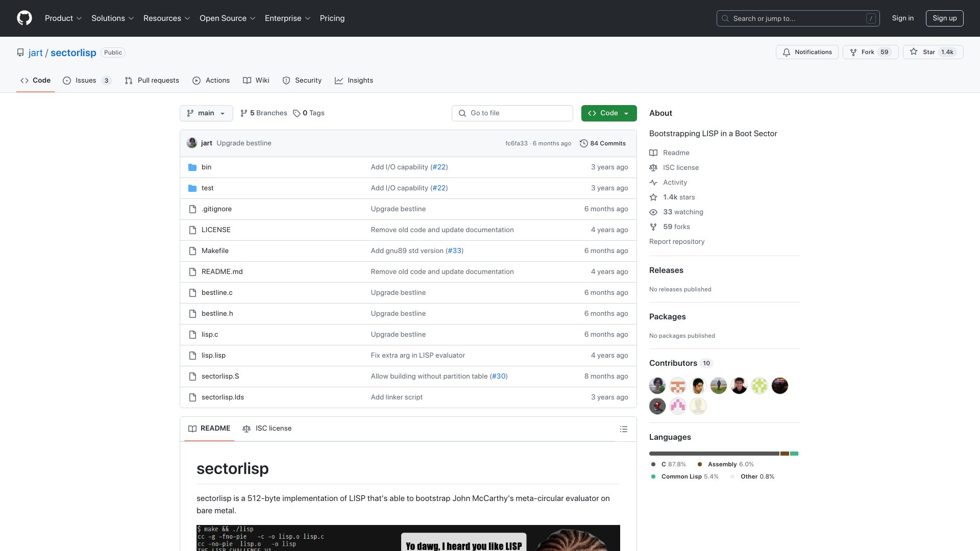Click the Search or jump to field
The image size is (980, 551).
click(x=798, y=18)
